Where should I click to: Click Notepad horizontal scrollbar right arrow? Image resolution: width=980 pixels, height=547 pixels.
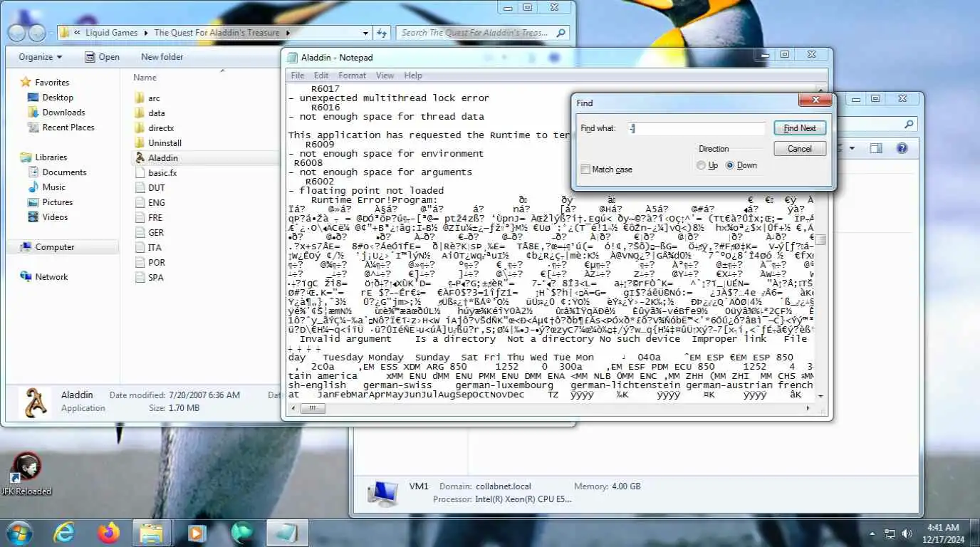point(808,408)
